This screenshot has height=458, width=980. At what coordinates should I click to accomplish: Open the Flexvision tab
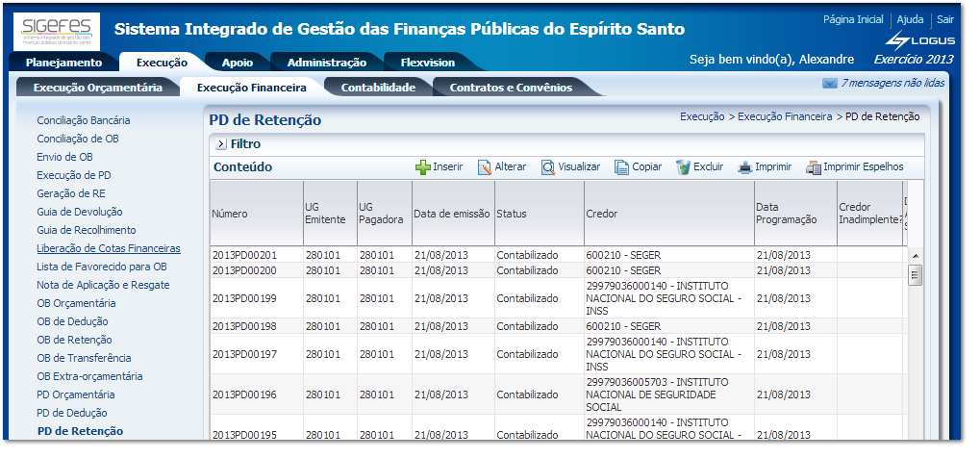426,63
